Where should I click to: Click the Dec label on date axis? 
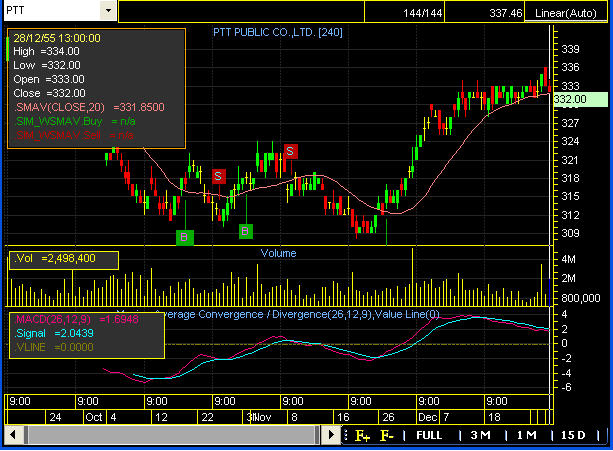point(427,417)
